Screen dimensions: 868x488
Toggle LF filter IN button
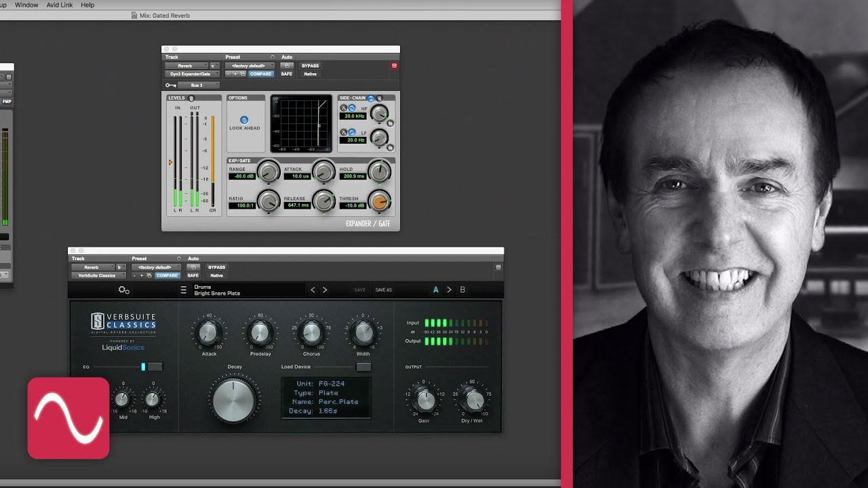click(391, 147)
